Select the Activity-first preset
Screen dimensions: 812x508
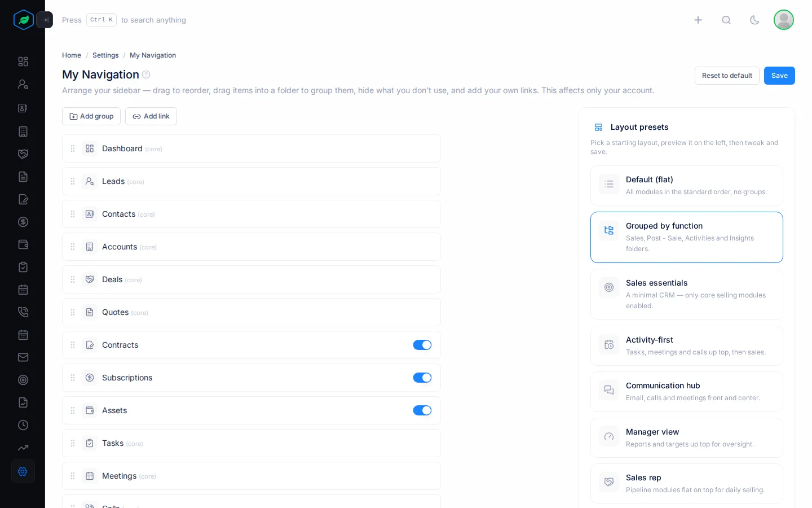coord(687,345)
